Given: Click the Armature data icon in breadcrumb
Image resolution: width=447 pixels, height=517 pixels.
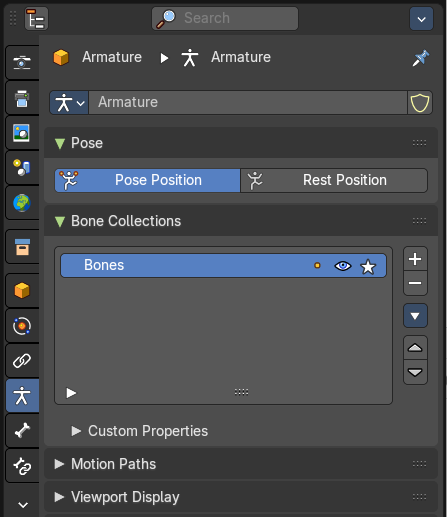Looking at the screenshot, I should (190, 57).
